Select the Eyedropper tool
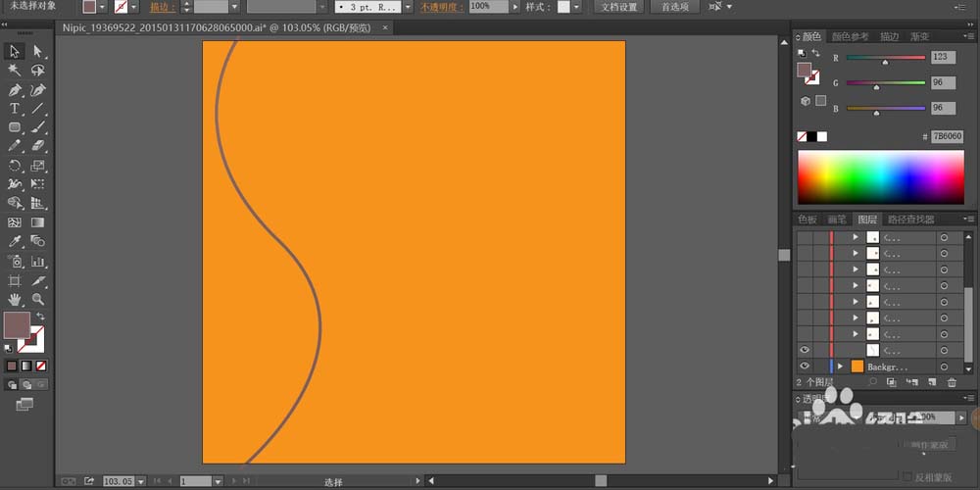Screen dimensions: 980x490 (x=15, y=241)
